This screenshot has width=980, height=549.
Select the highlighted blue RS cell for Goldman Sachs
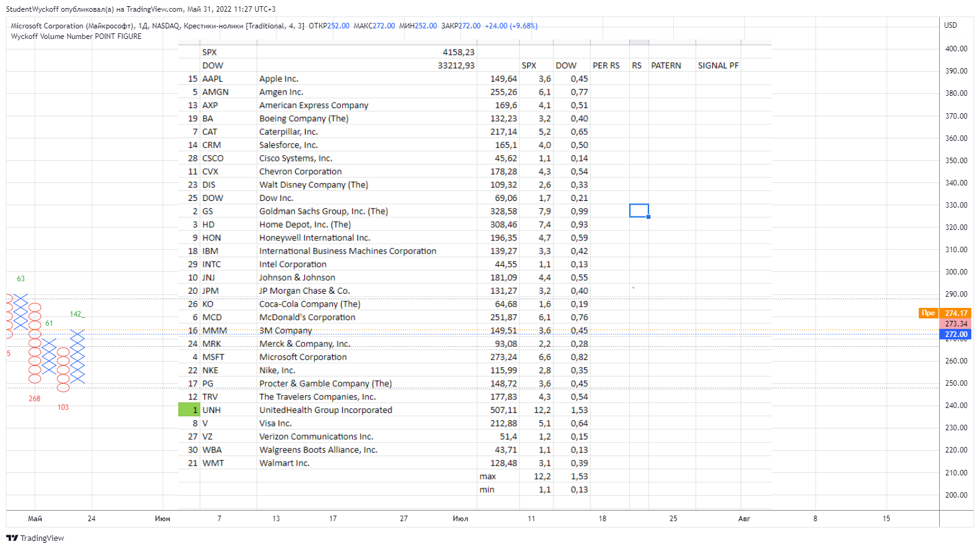(639, 211)
